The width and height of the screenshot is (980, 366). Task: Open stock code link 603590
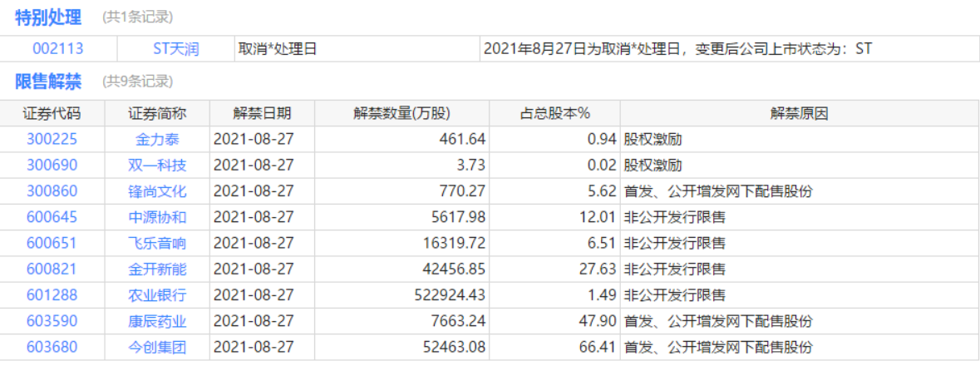(x=52, y=321)
